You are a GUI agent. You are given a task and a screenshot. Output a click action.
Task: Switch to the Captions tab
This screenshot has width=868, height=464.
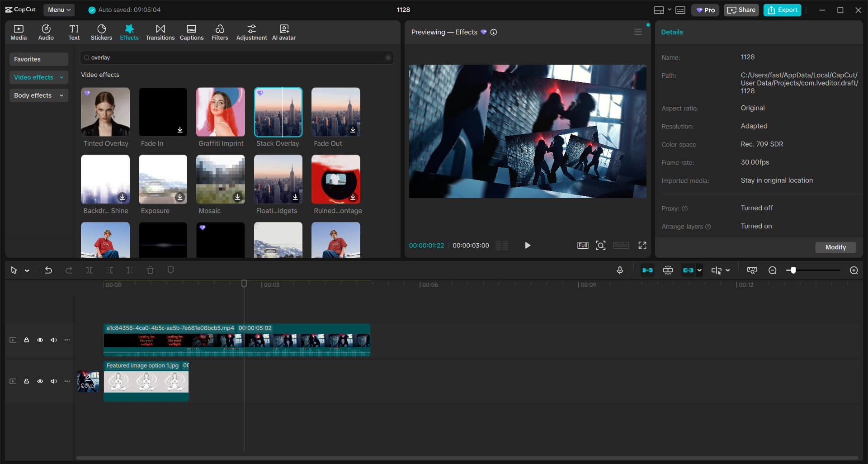tap(191, 32)
